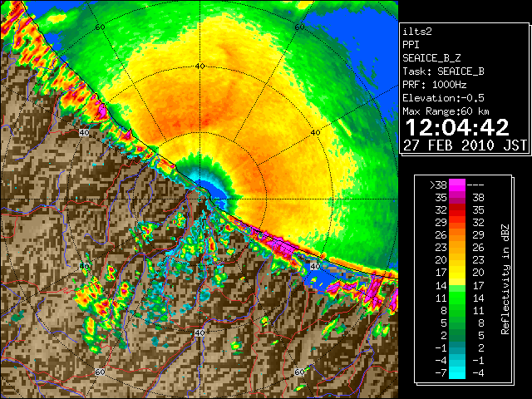Click the '40' range label due south of radar
The width and height of the screenshot is (532, 399).
199,332
